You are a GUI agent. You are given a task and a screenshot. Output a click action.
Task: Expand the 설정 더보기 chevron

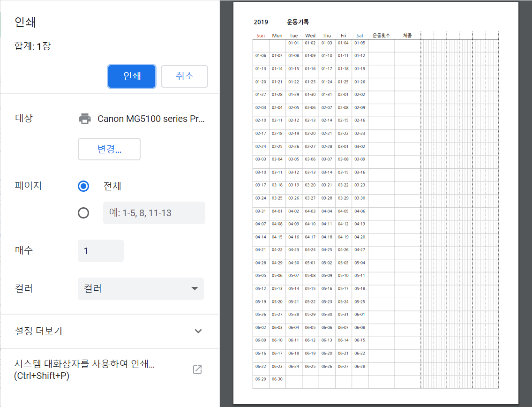tap(198, 331)
